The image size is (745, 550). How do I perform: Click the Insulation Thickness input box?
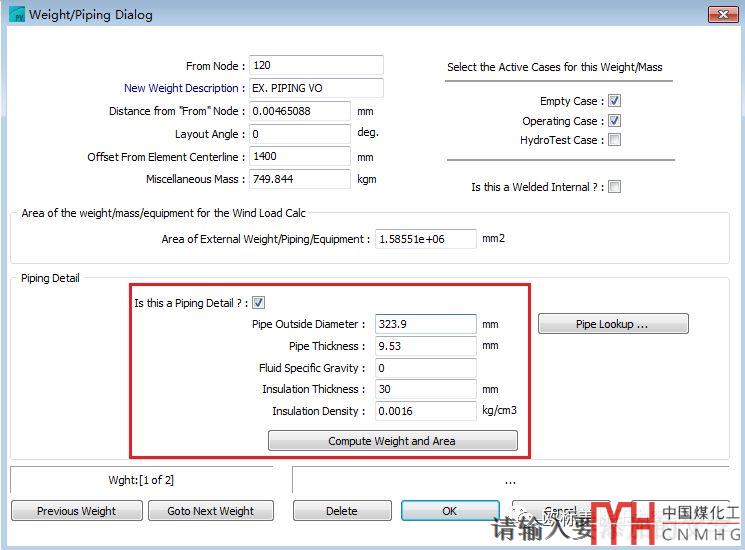click(425, 389)
